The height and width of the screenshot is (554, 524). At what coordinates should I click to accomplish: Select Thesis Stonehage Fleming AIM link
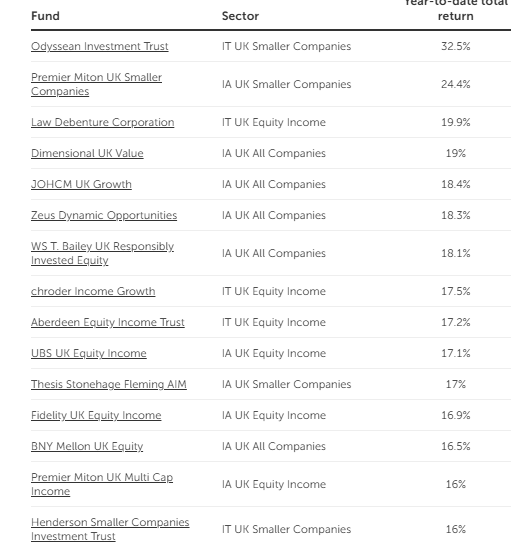(109, 384)
